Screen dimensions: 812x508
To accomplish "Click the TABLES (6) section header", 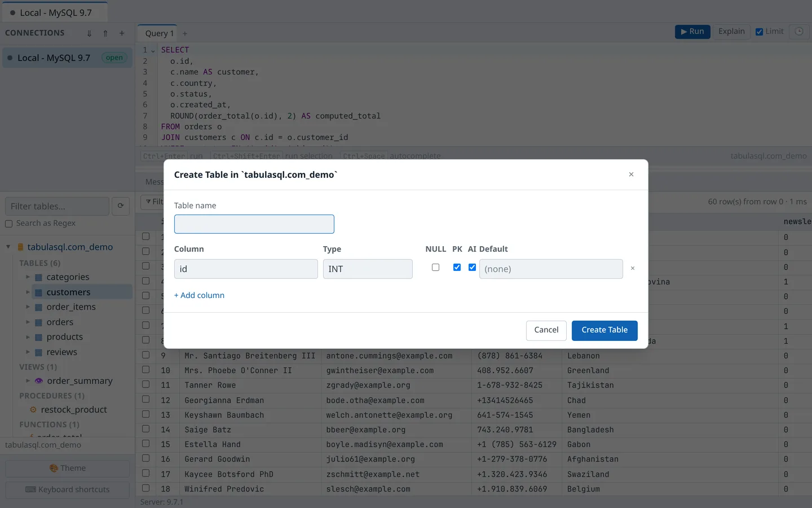I will [x=39, y=263].
